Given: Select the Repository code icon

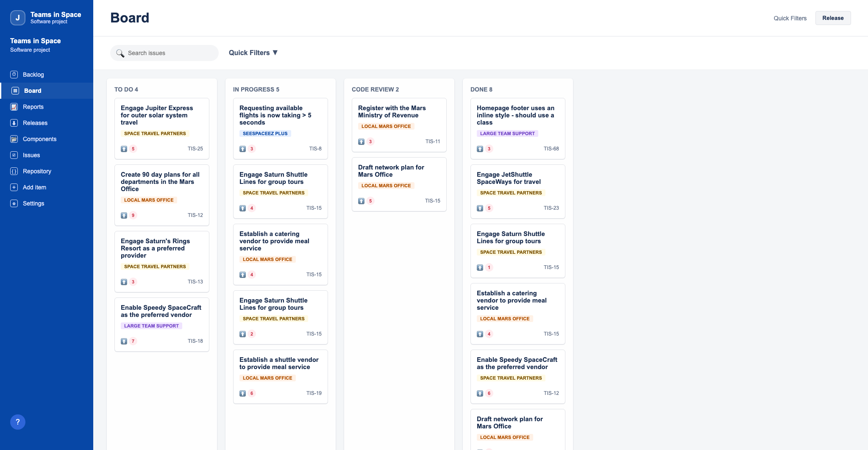Looking at the screenshot, I should pyautogui.click(x=14, y=171).
